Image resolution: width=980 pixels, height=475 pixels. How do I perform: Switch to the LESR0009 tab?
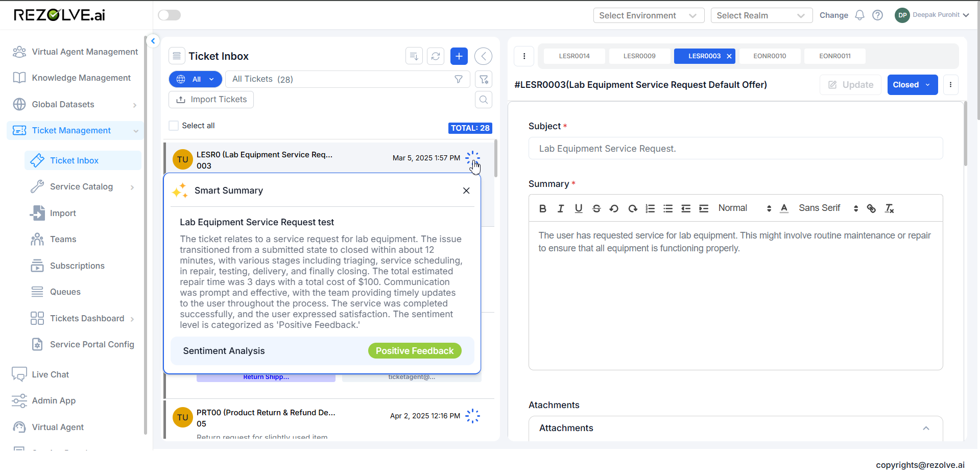click(639, 56)
